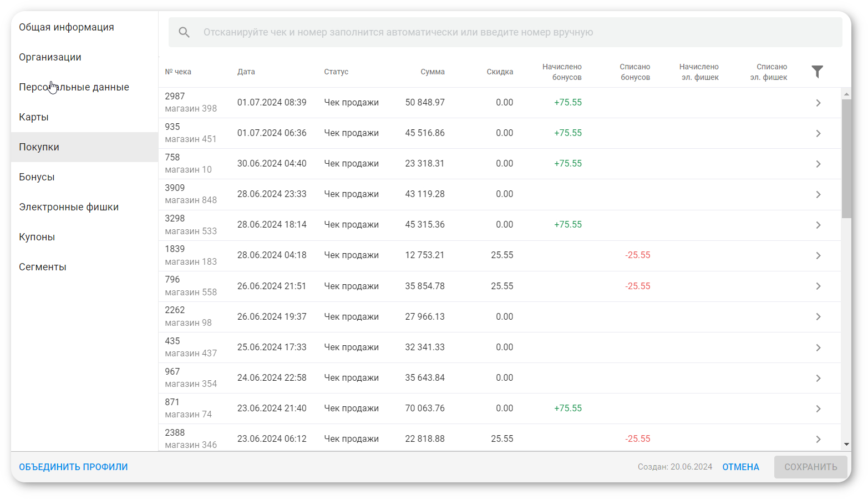
Task: Click Списано эл. фишек column header
Action: coord(769,72)
